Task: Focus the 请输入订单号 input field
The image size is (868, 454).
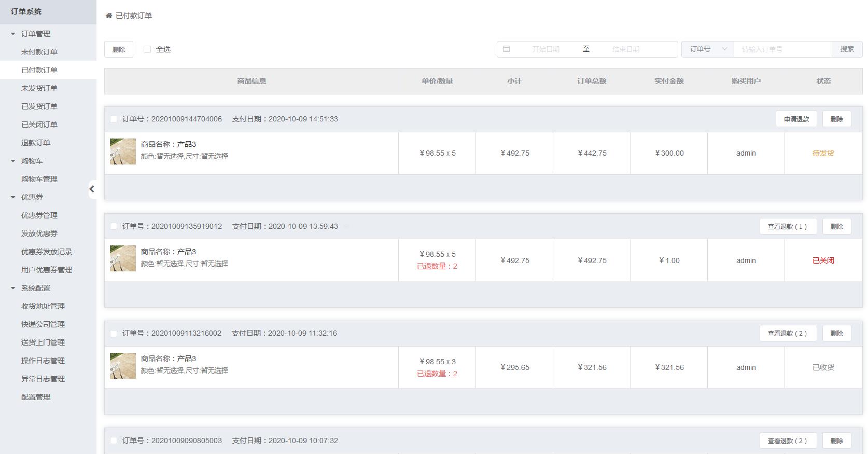Action: point(783,49)
